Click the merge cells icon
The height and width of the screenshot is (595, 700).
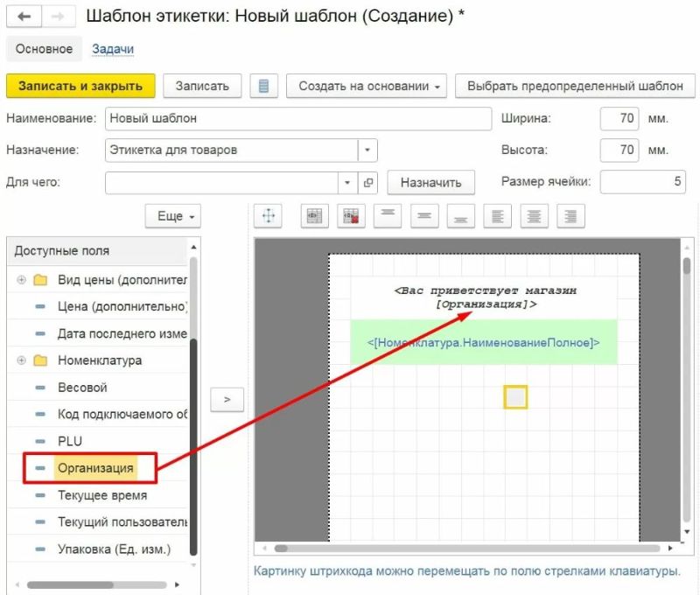(315, 216)
